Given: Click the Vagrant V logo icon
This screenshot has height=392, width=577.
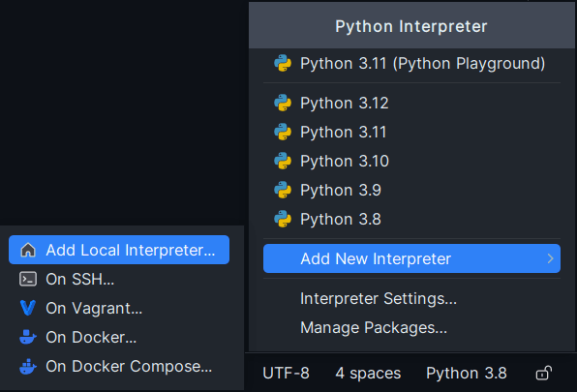Looking at the screenshot, I should point(28,308).
